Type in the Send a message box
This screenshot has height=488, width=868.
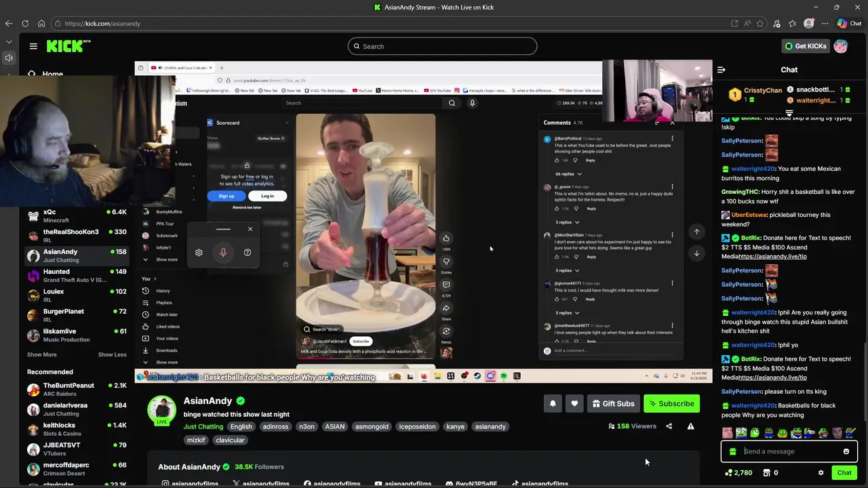(789, 451)
